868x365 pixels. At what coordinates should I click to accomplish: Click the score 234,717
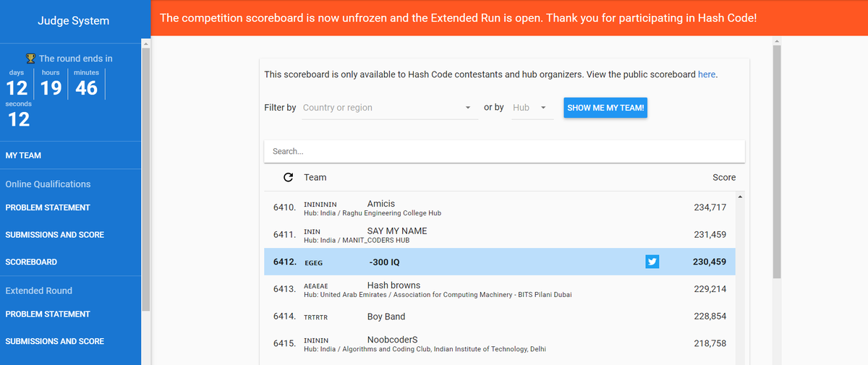click(x=710, y=207)
